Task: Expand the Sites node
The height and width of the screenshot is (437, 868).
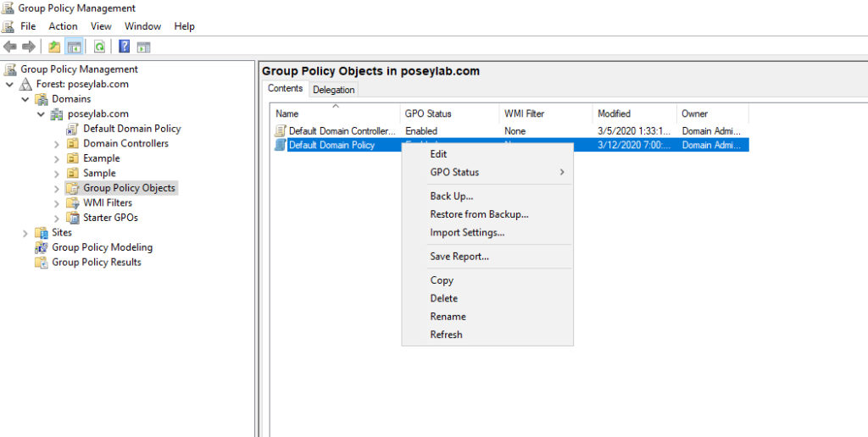Action: [x=25, y=234]
